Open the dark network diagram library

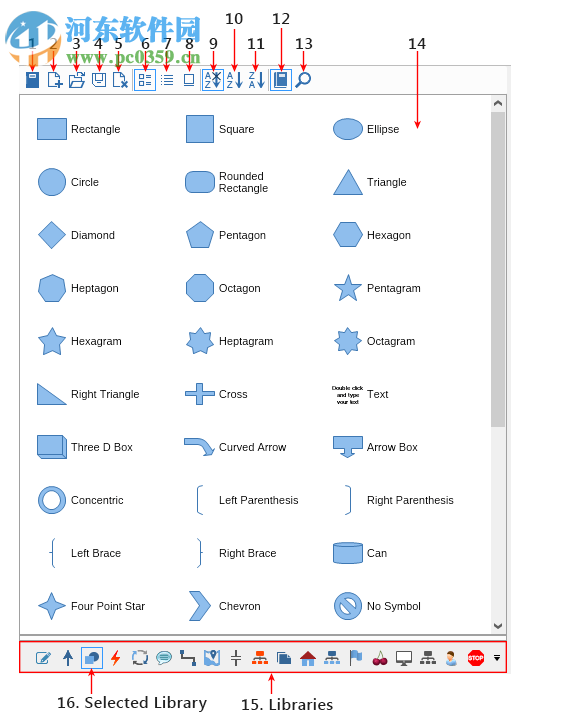point(428,657)
